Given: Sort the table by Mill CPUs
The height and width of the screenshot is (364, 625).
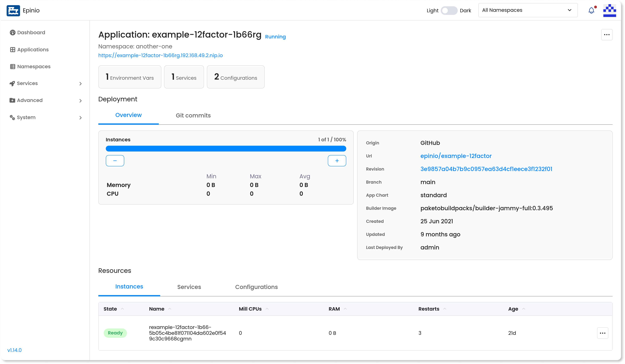Looking at the screenshot, I should tap(254, 309).
